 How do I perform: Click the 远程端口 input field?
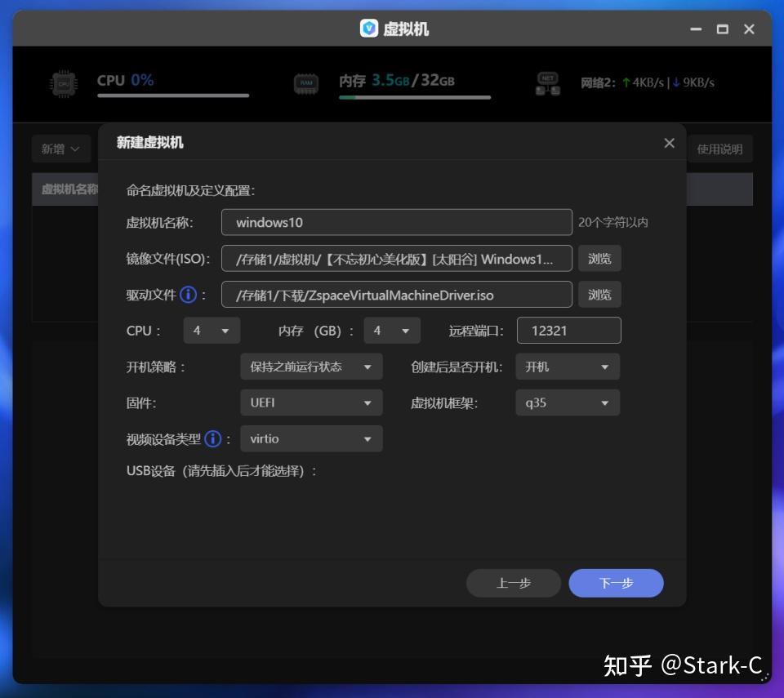568,331
